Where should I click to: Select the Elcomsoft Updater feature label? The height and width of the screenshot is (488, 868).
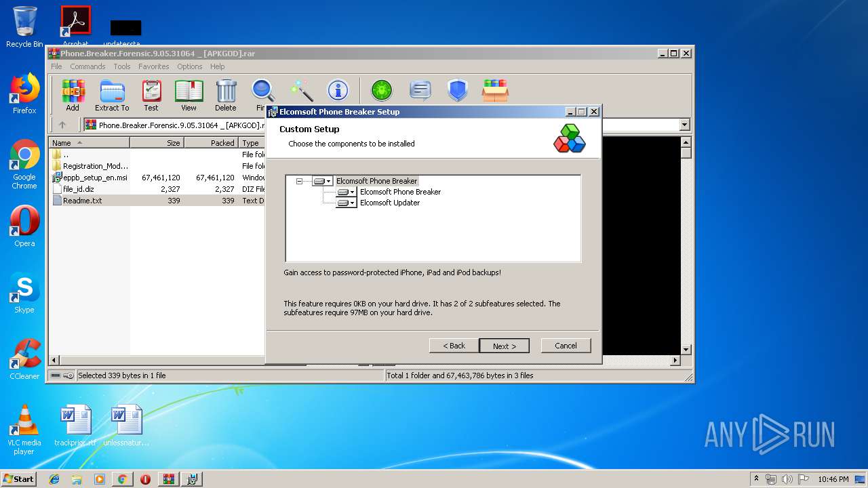point(389,203)
